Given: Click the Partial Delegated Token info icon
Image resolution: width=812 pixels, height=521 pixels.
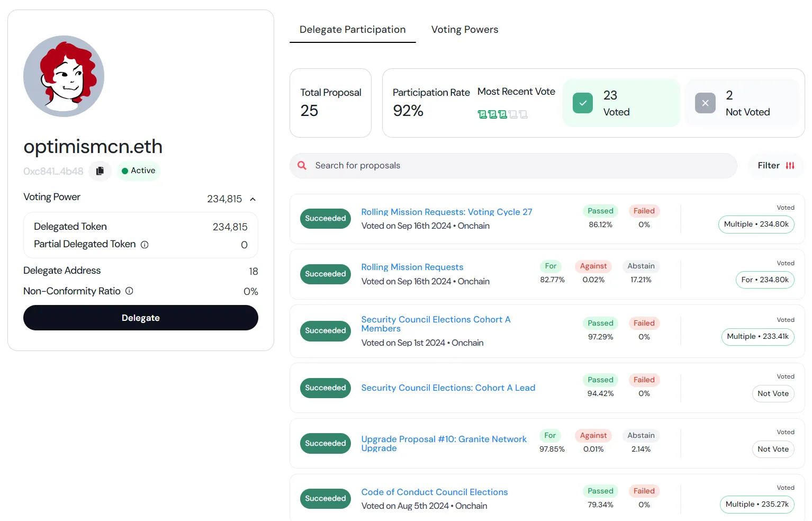Looking at the screenshot, I should coord(145,245).
